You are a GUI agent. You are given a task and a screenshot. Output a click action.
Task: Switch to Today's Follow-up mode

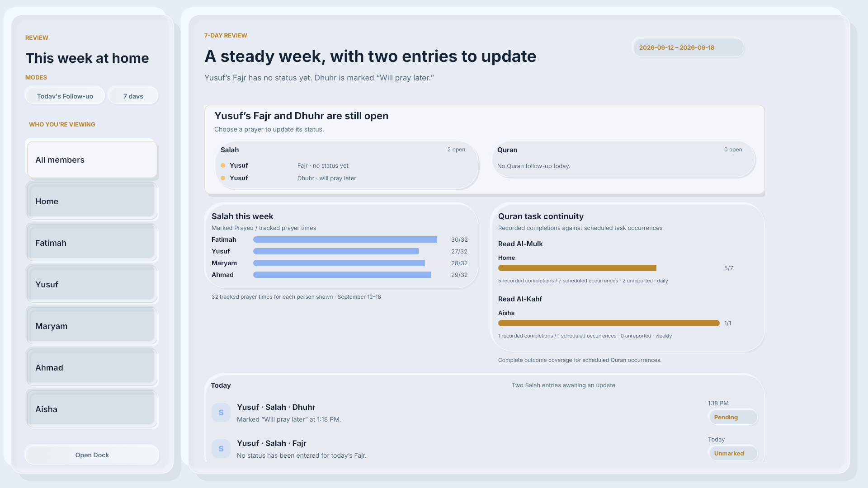pos(65,96)
